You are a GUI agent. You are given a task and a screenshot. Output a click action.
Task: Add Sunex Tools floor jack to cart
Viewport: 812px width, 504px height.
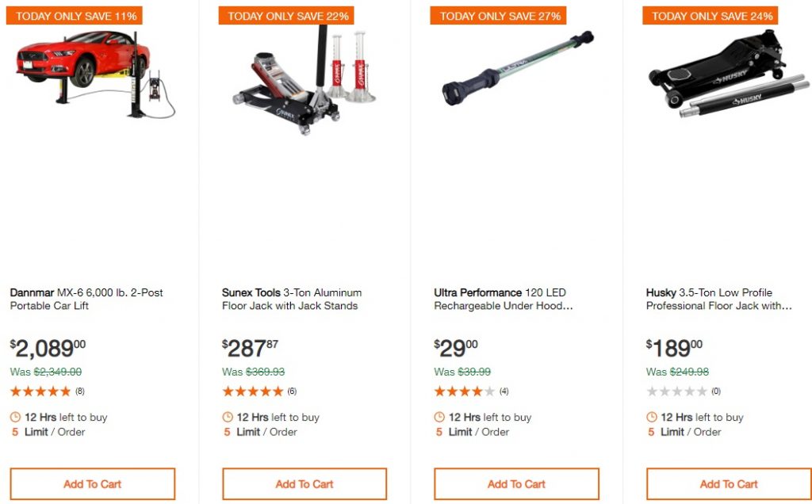coord(304,484)
